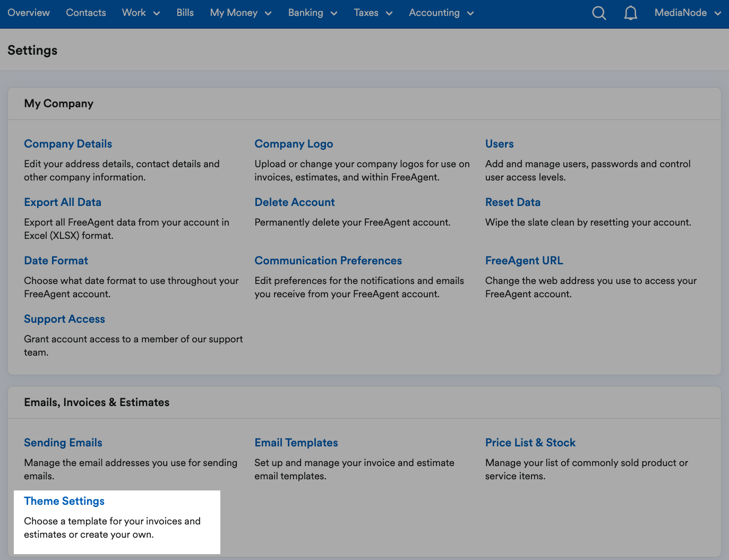Open the Company Logo settings
The image size is (729, 560).
click(294, 144)
